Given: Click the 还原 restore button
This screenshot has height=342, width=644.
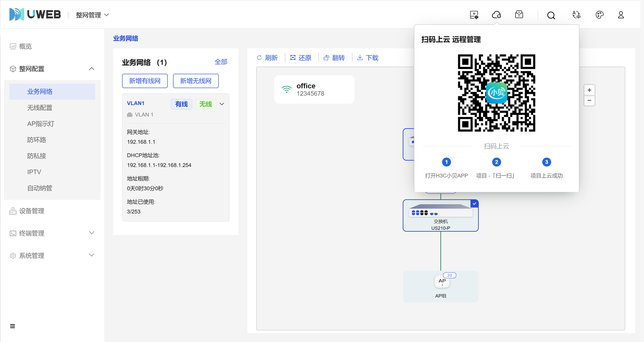Looking at the screenshot, I should click(x=301, y=58).
